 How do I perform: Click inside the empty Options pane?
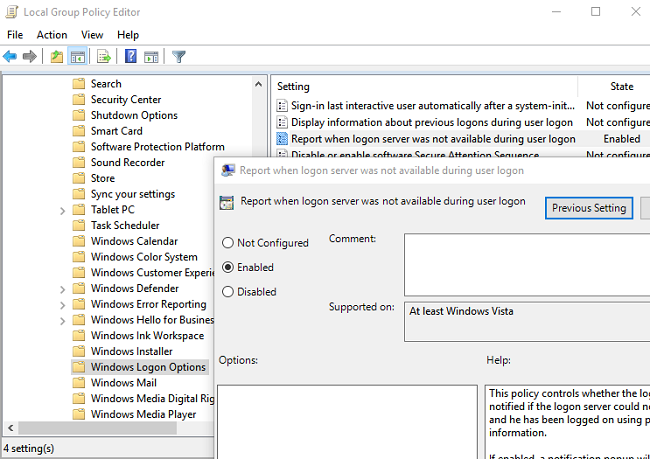(347, 422)
